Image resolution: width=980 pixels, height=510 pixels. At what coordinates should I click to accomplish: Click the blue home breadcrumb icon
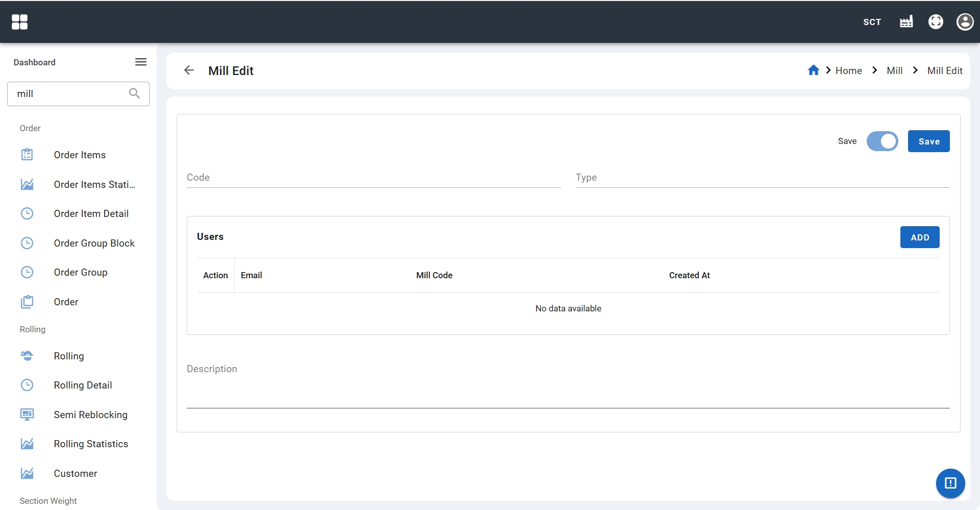coord(813,70)
